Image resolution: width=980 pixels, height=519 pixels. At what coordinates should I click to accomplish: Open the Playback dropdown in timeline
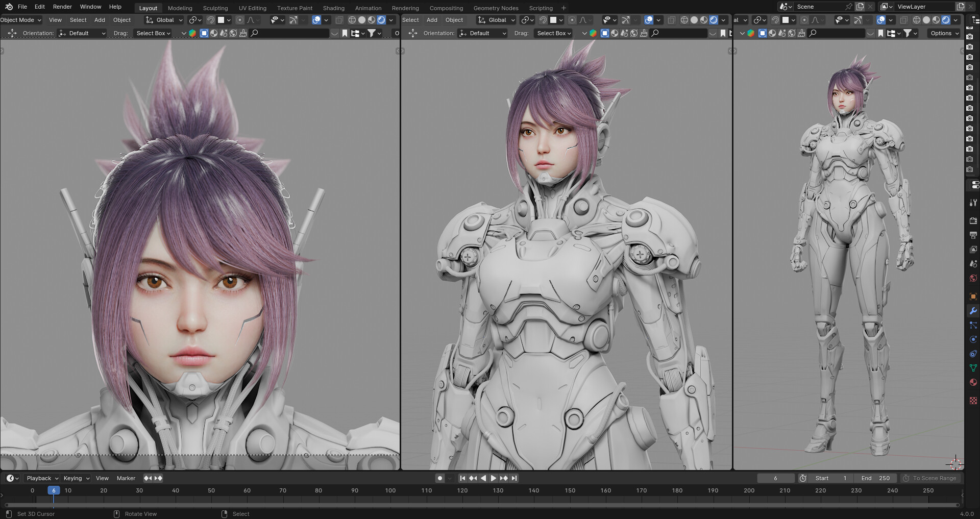(42, 478)
